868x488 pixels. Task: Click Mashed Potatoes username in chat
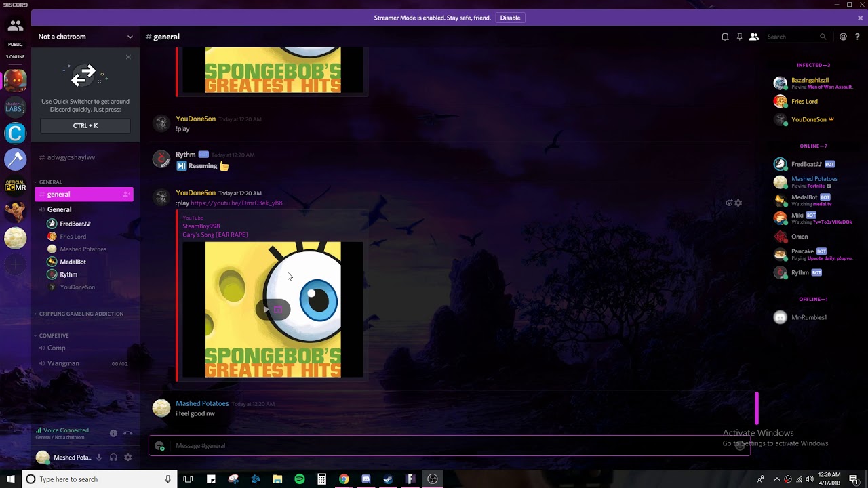pyautogui.click(x=202, y=403)
